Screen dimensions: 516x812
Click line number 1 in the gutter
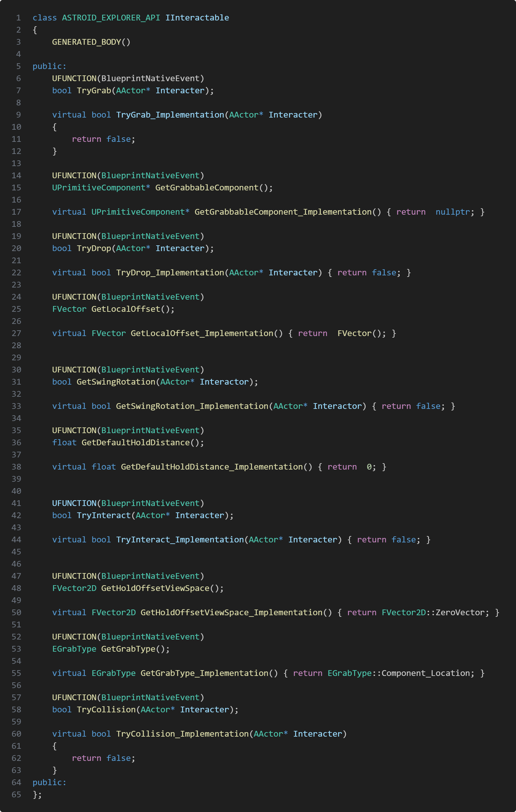coord(18,18)
